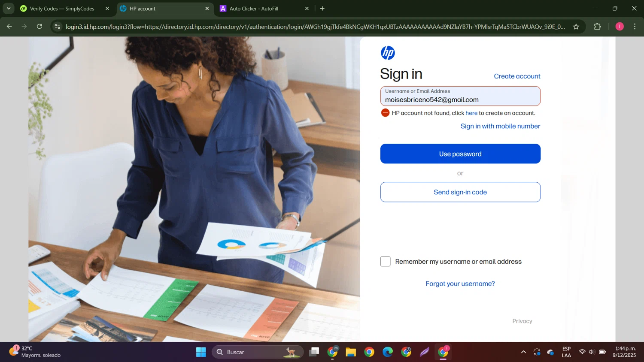Viewport: 644px width, 362px height.
Task: Close the Verify Codes — SimplyCodes tab
Action: pos(107,9)
